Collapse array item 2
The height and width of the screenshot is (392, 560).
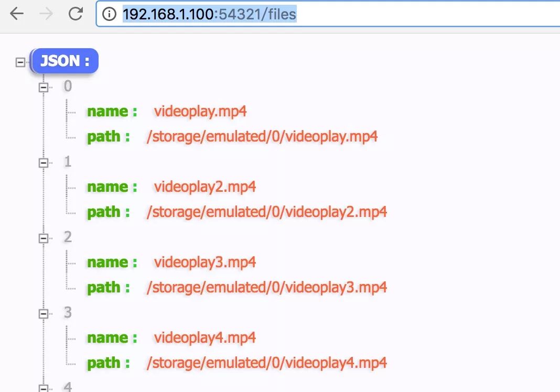43,238
